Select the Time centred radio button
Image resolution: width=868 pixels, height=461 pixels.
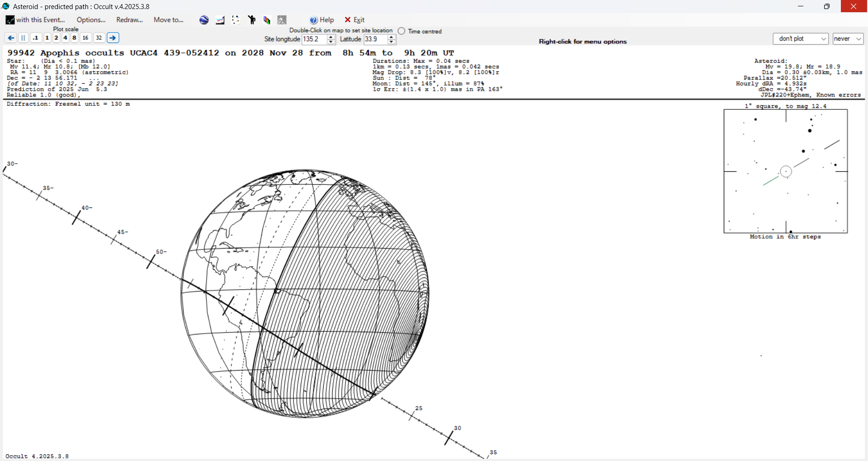click(401, 31)
